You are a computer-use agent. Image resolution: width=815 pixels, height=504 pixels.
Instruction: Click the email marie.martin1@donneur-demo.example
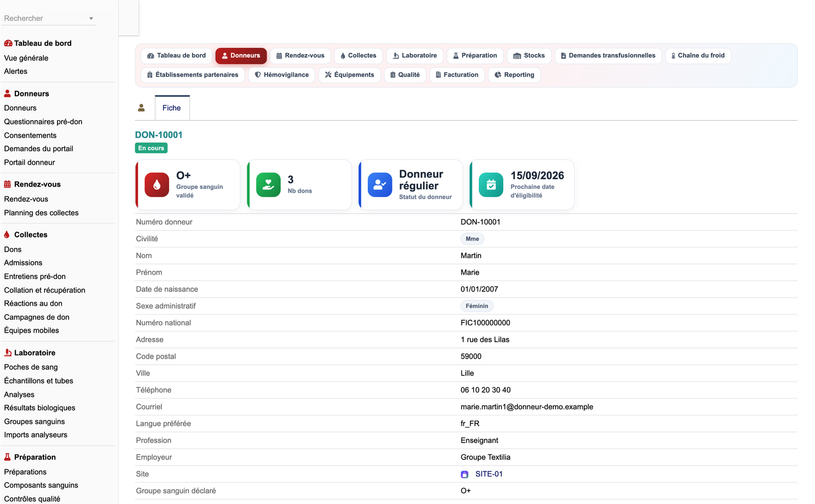[527, 407]
